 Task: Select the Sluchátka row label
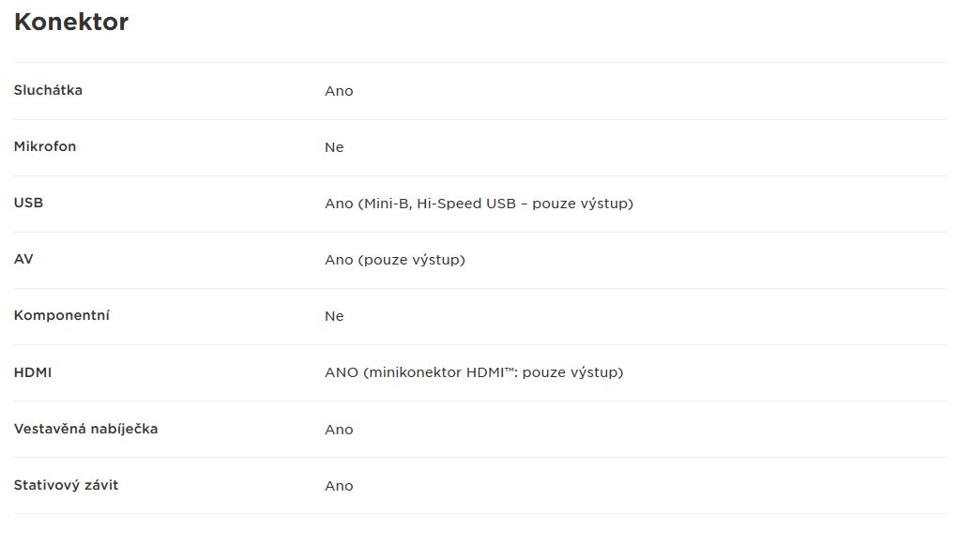[x=48, y=90]
